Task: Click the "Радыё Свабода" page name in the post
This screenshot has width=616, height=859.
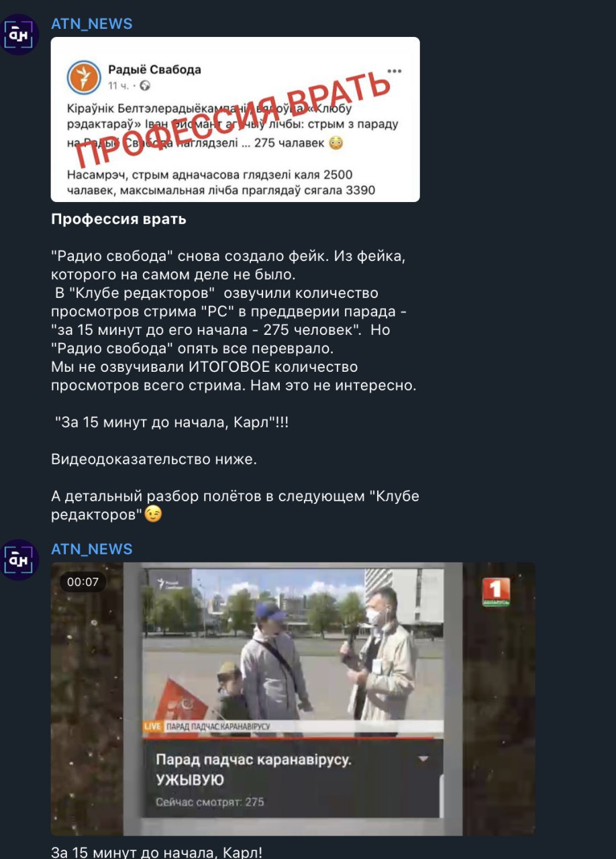Action: [154, 69]
